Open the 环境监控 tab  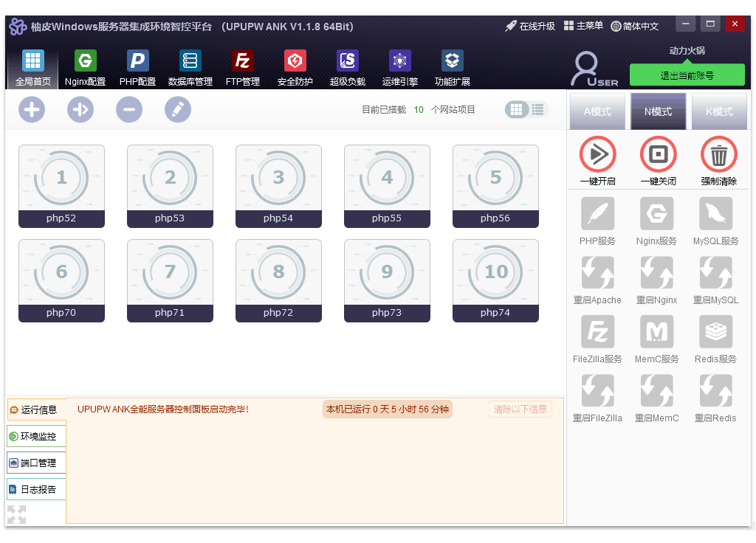tap(37, 437)
